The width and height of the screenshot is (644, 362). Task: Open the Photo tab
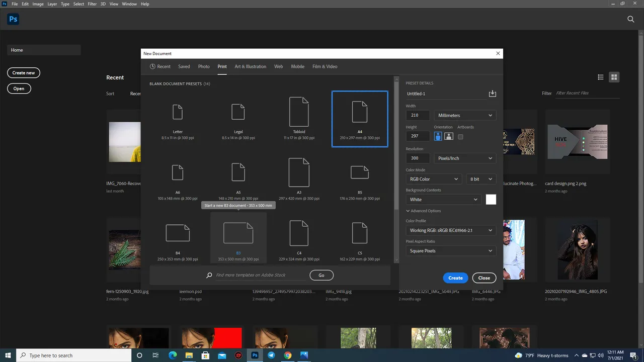click(204, 66)
